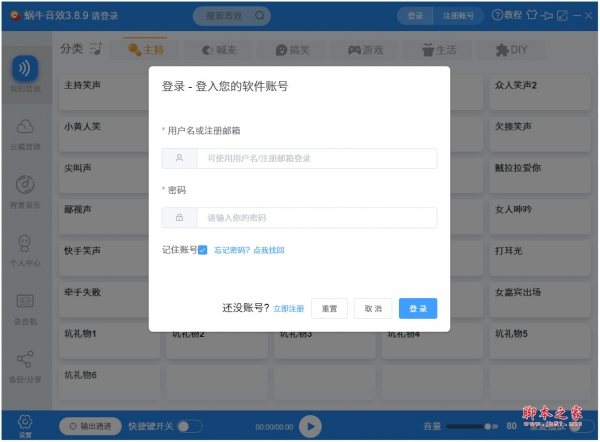The height and width of the screenshot is (442, 600).
Task: Open 云端音效 cloud icon
Action: coord(25,126)
